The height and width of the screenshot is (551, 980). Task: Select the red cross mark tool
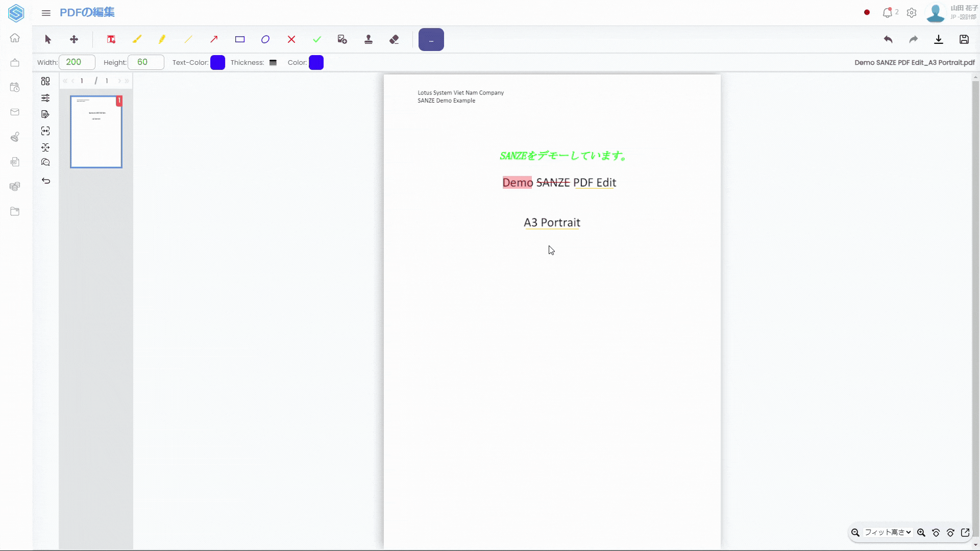click(291, 39)
